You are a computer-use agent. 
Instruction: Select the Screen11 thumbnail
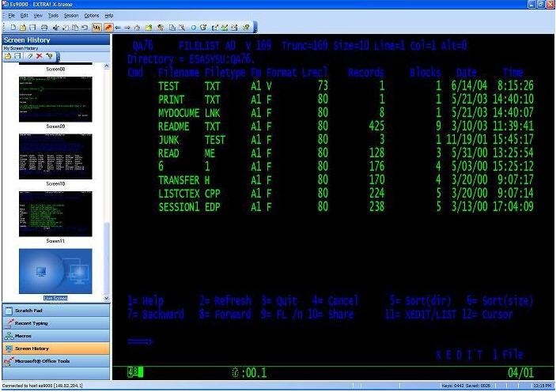tap(55, 213)
